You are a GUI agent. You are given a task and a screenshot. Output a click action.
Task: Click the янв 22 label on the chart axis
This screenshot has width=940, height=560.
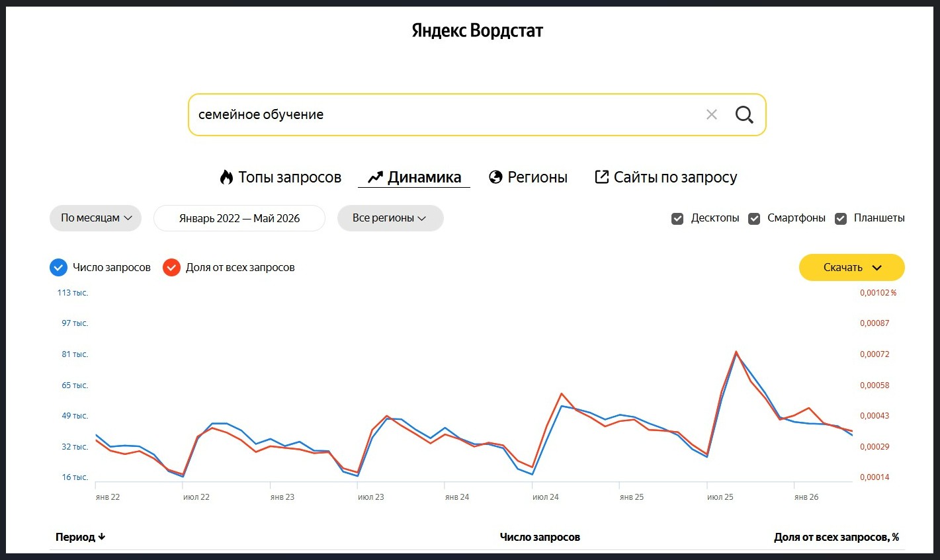108,497
